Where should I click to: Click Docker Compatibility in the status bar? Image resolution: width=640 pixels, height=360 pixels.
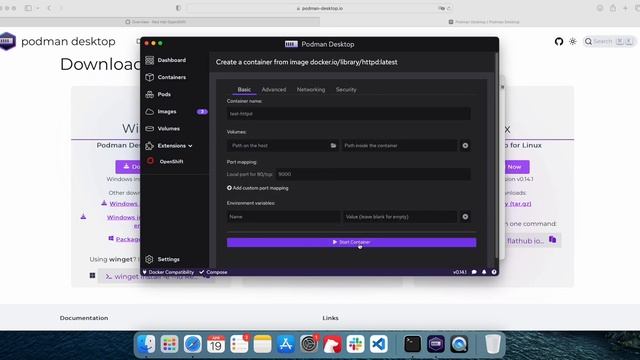point(168,272)
